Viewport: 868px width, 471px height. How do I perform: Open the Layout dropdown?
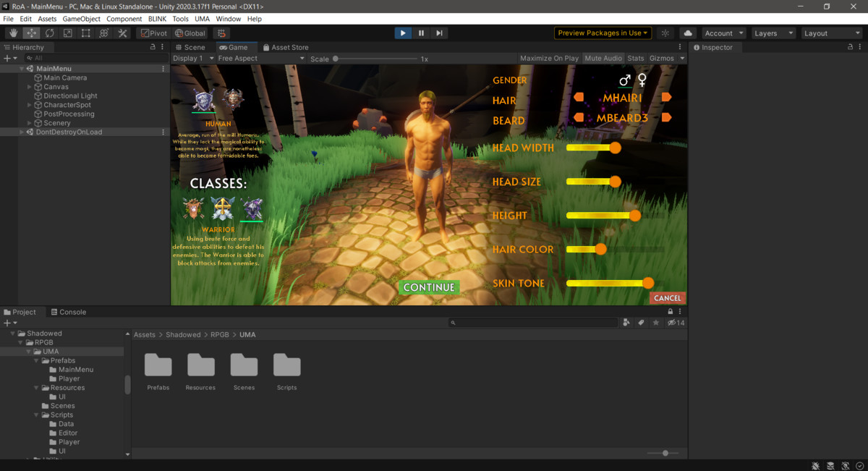(x=830, y=33)
